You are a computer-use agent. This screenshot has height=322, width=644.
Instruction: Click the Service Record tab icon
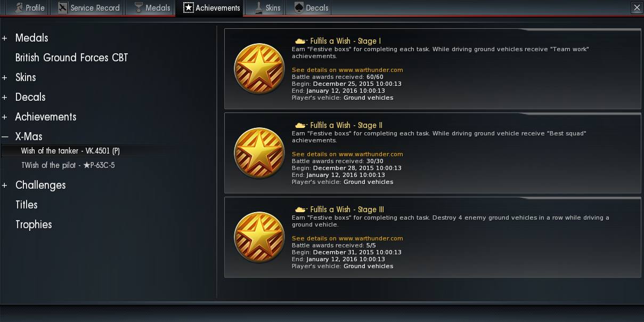coord(63,7)
